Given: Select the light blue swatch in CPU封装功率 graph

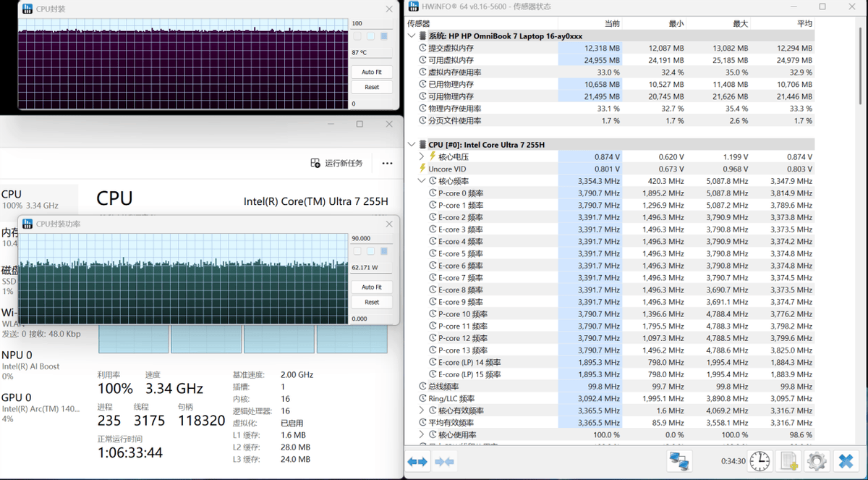Looking at the screenshot, I should 370,251.
